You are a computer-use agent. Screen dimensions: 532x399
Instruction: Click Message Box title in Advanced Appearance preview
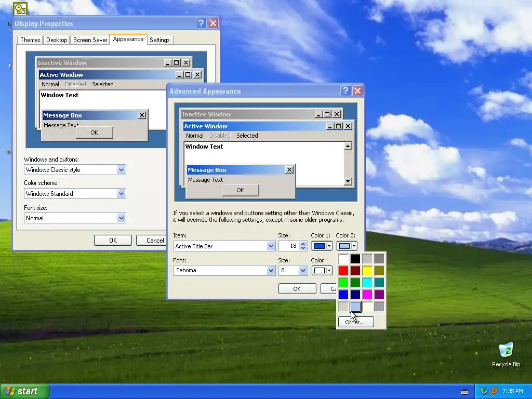tap(207, 170)
